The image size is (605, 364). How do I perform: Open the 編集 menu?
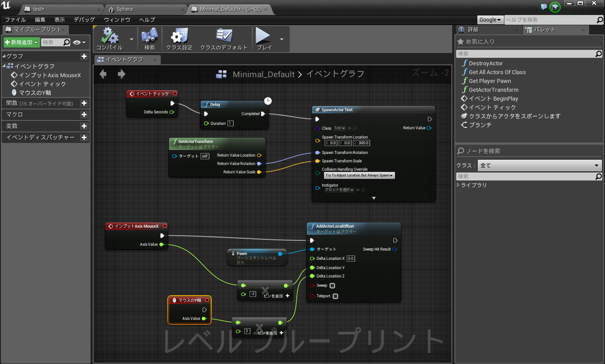(40, 20)
